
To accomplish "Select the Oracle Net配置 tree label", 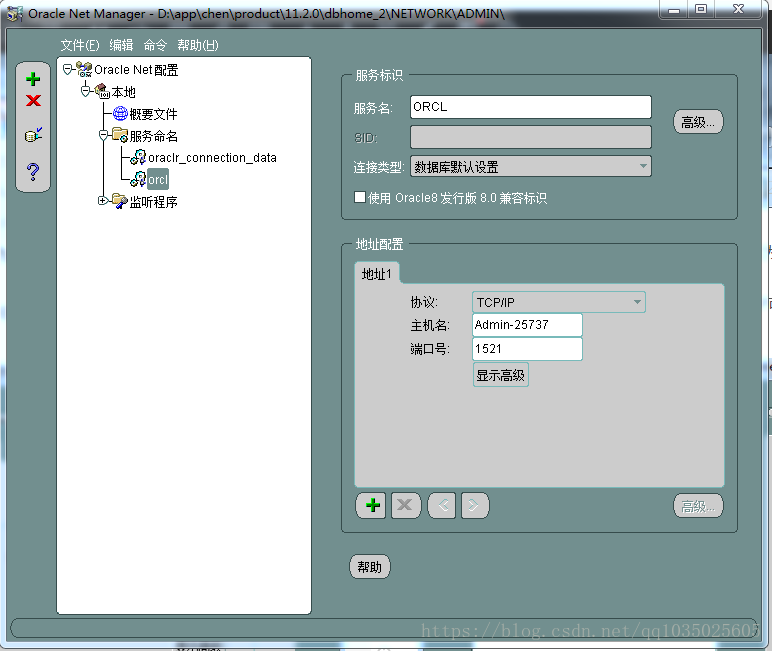I will click(x=136, y=70).
